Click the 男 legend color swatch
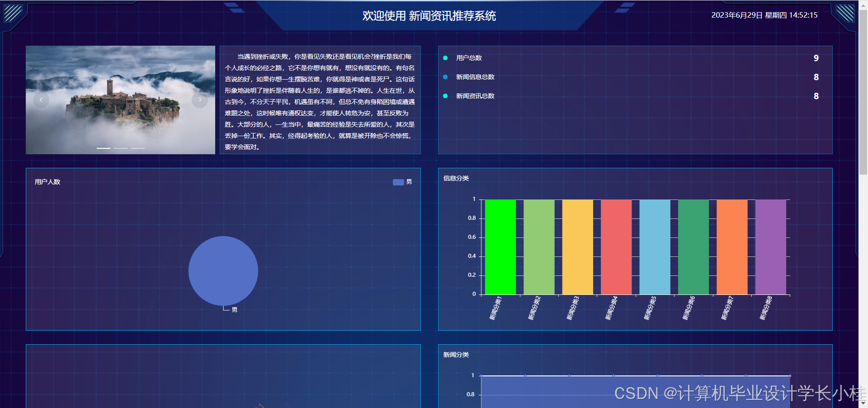This screenshot has height=408, width=868. pyautogui.click(x=398, y=182)
